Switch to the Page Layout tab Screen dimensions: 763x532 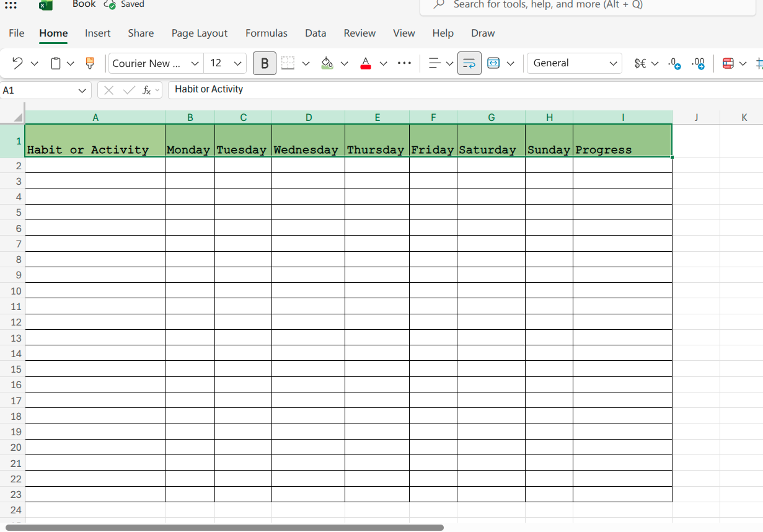[200, 33]
